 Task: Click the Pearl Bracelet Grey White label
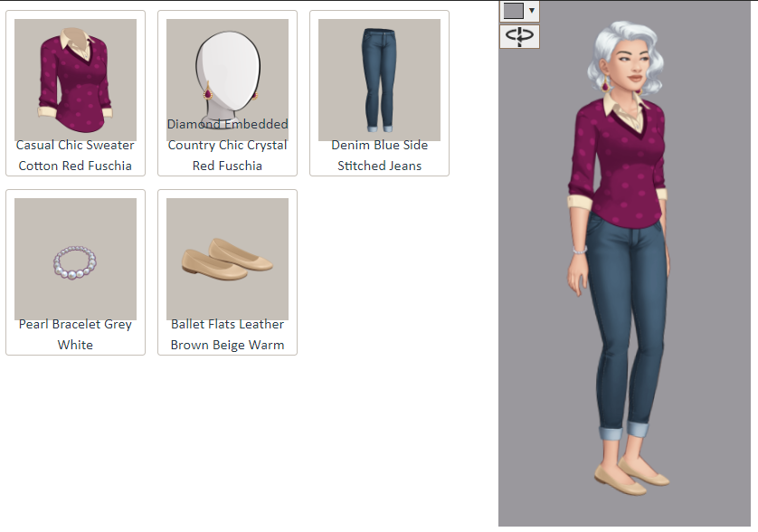(75, 334)
